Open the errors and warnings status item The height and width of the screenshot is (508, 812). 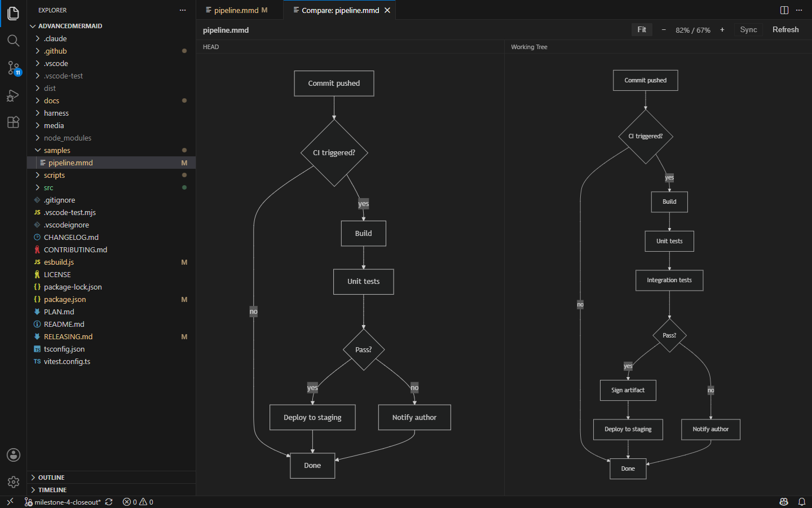(138, 502)
